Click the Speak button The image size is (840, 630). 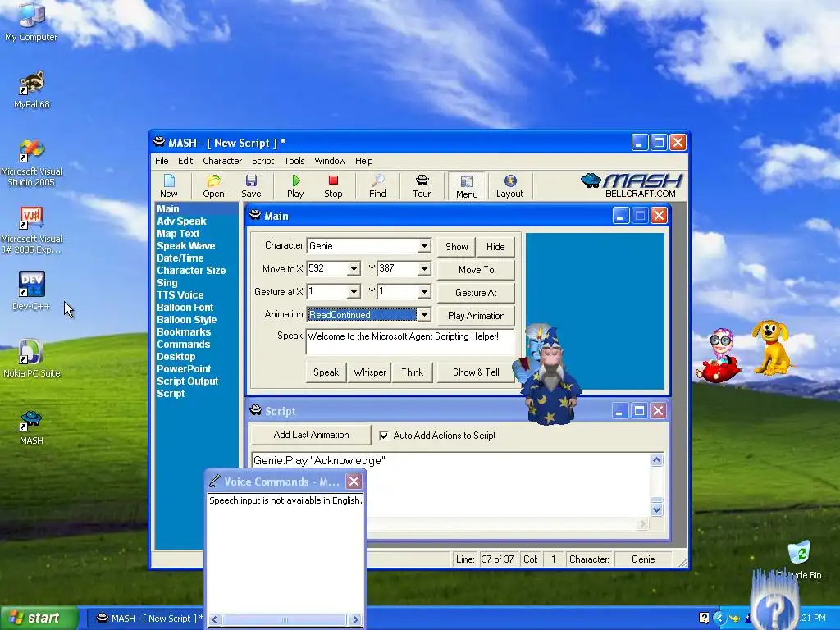click(x=326, y=372)
